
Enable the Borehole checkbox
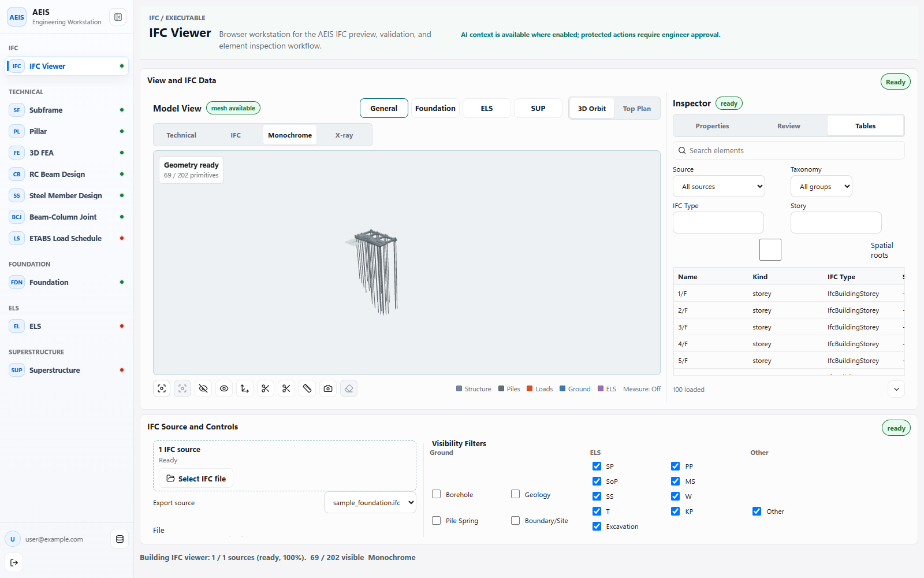pos(437,494)
